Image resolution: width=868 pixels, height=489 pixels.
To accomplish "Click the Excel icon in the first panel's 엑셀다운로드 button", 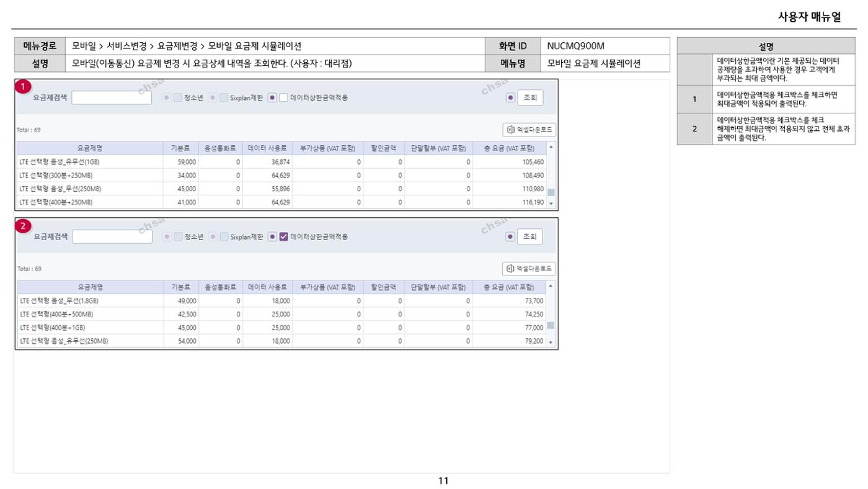I will (510, 130).
